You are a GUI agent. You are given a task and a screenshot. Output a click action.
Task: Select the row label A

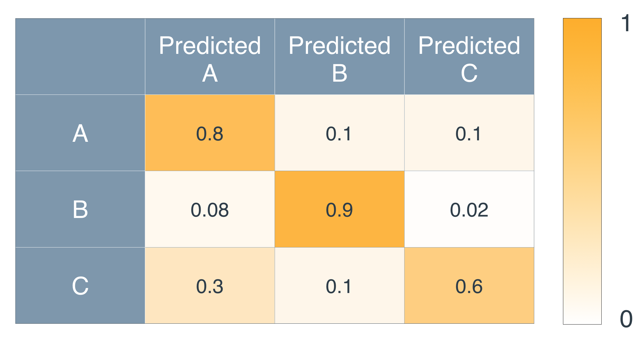pos(80,133)
